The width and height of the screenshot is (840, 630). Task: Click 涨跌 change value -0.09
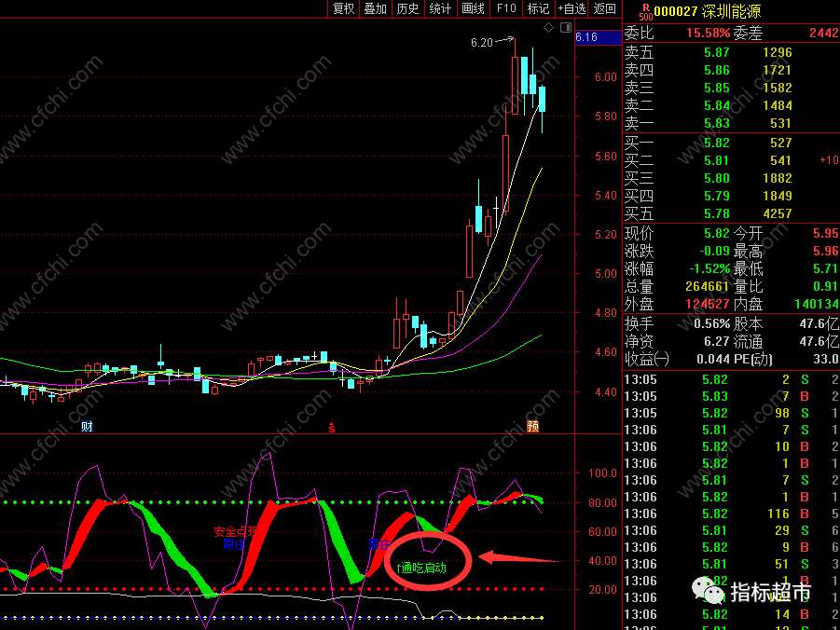point(715,252)
